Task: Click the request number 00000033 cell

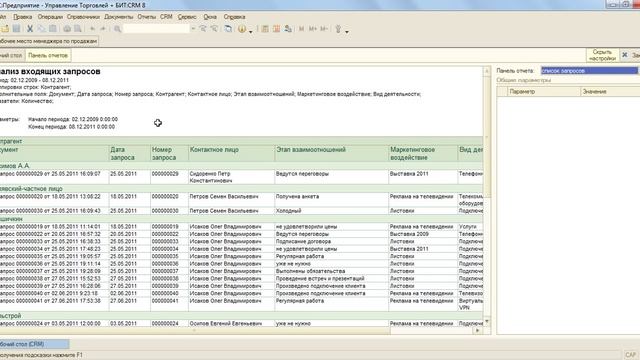Action: point(169,241)
